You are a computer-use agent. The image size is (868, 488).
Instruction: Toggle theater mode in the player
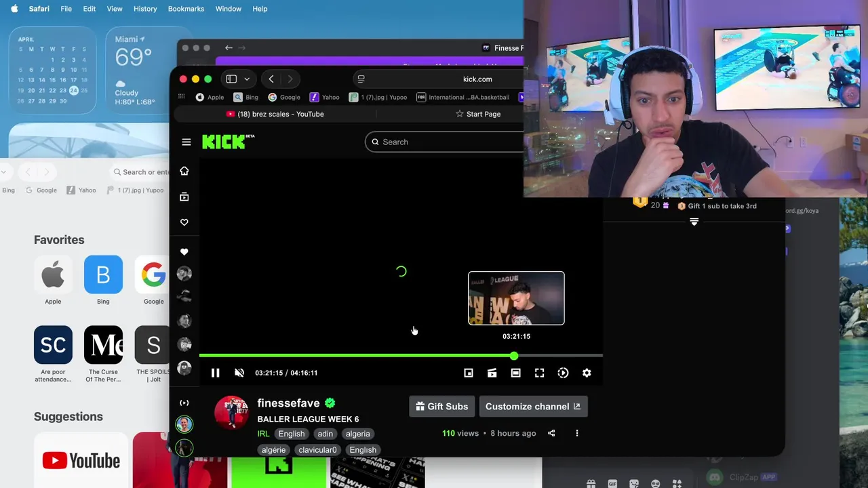516,373
